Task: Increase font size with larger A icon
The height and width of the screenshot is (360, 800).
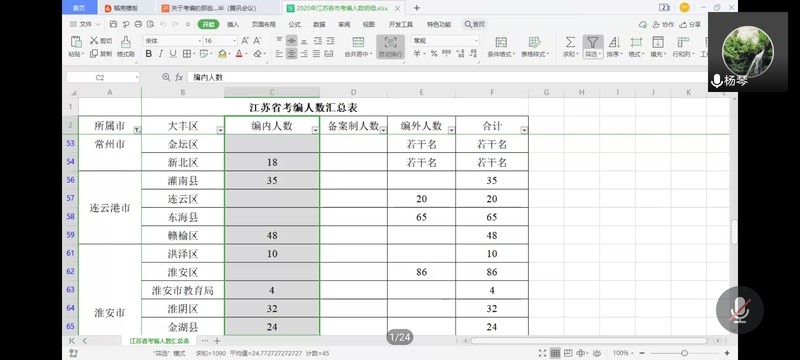Action: 245,40
